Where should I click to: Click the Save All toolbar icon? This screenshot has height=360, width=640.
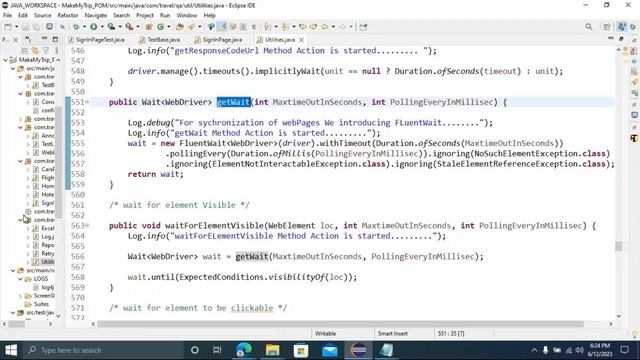[36, 27]
